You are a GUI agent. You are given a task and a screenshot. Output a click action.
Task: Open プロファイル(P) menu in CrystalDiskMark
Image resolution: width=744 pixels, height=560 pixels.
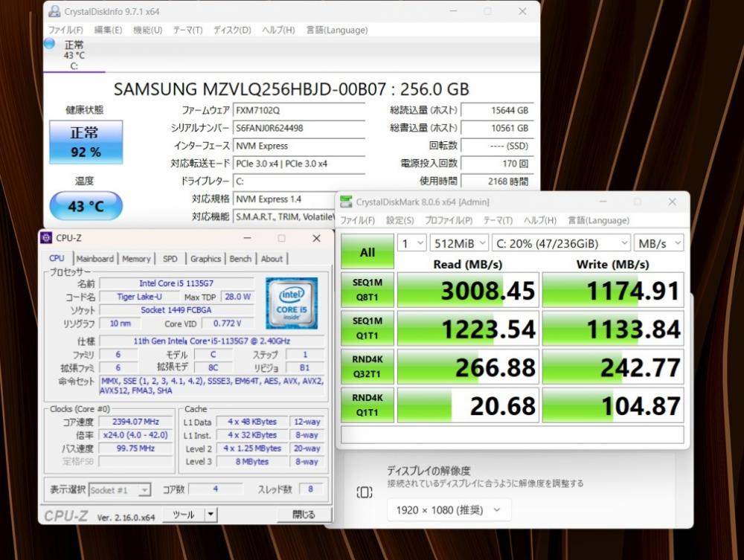point(449,220)
